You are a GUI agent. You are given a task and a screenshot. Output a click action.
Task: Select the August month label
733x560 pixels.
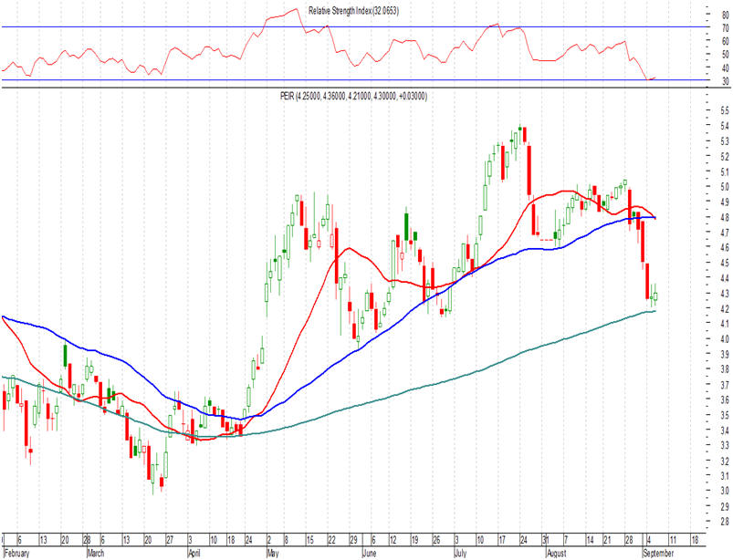[556, 554]
